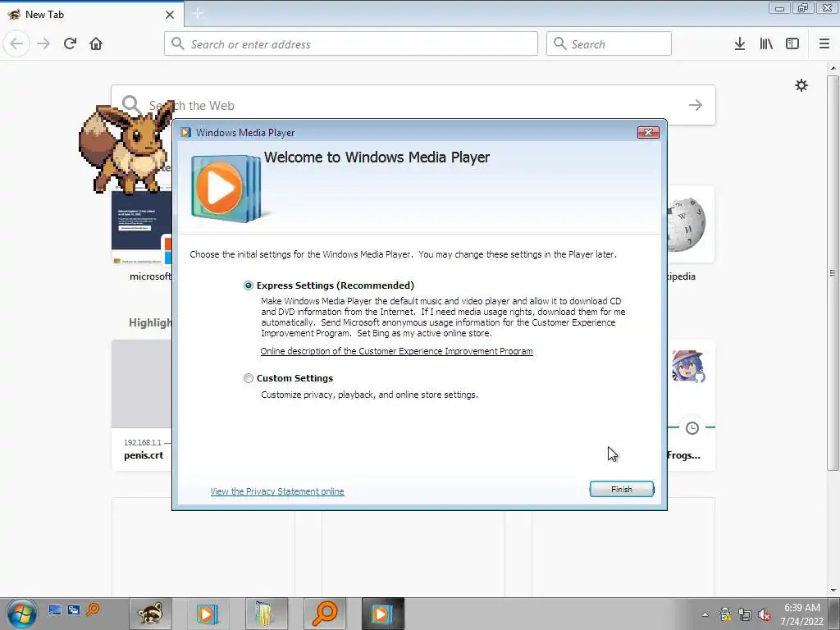Viewport: 840px width, 630px height.
Task: Submit web search with arrow icon
Action: tap(696, 105)
